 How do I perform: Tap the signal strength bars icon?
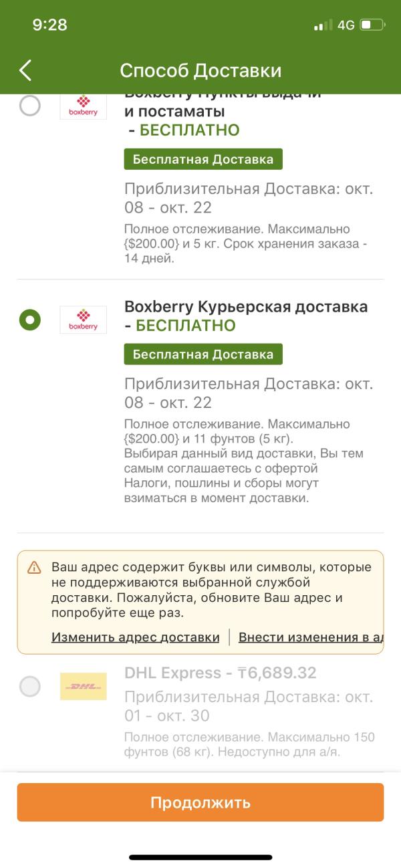click(323, 25)
